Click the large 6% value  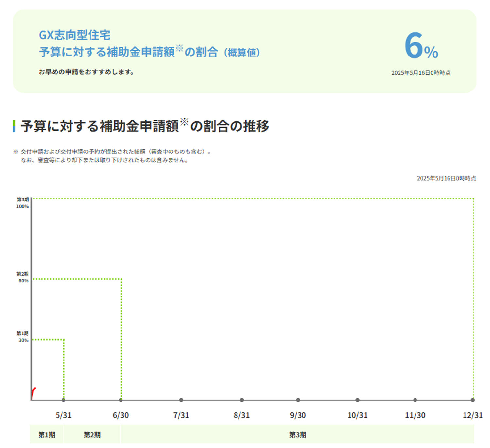[x=421, y=46]
